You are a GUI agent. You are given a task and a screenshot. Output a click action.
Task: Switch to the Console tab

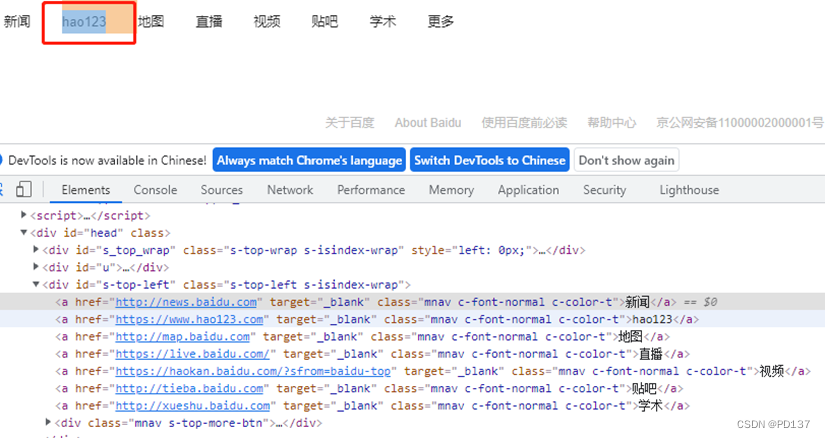pyautogui.click(x=155, y=190)
